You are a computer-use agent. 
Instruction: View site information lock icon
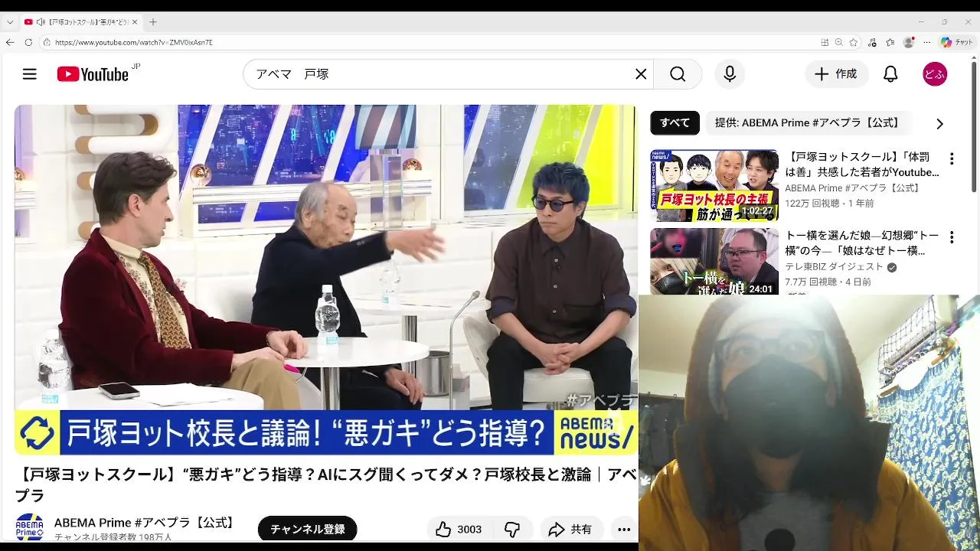(x=47, y=42)
